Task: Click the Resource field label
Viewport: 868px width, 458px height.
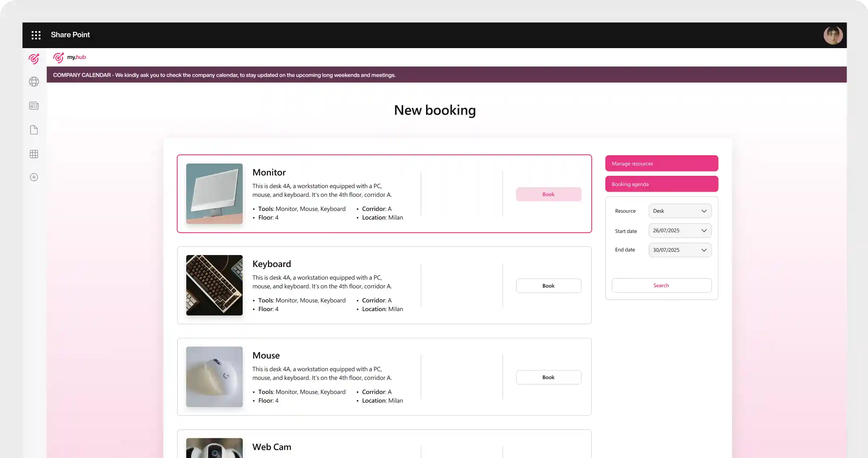Action: point(625,211)
